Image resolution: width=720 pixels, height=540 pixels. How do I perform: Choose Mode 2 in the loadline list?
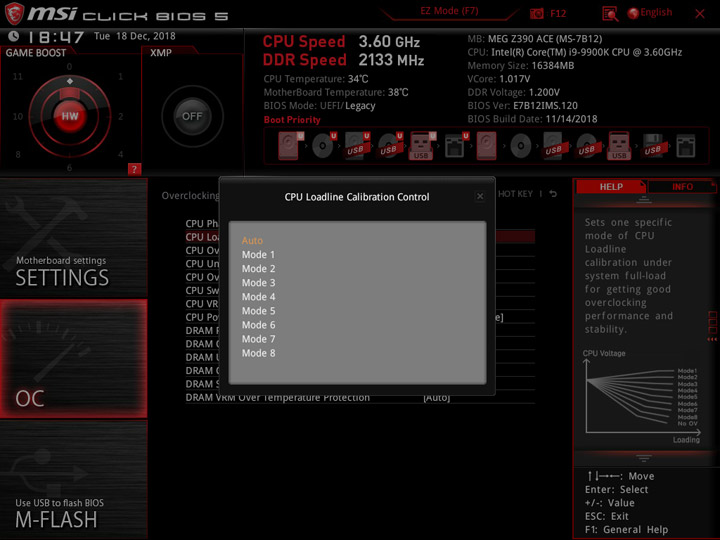[259, 269]
